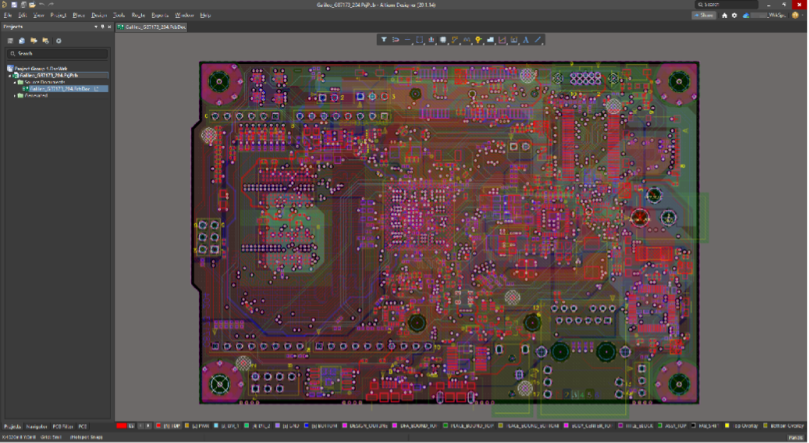The width and height of the screenshot is (809, 443).
Task: Select the rectangle selection tool in Active Bar
Action: pyautogui.click(x=419, y=40)
